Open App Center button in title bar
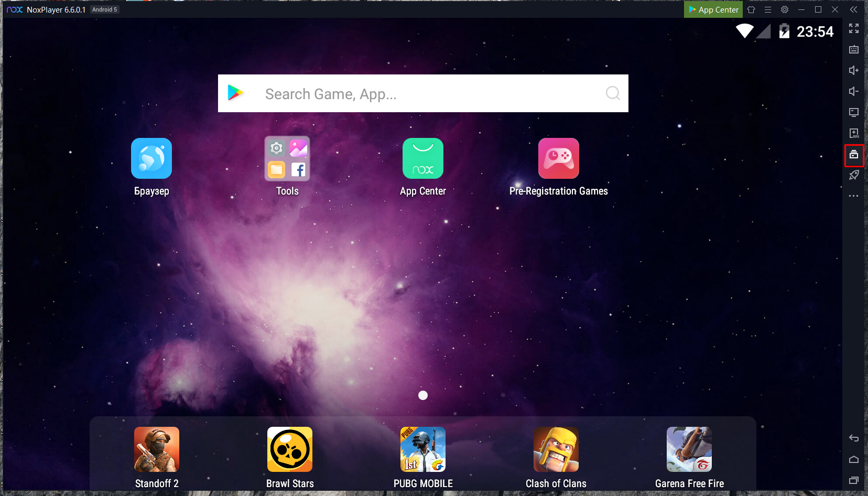The width and height of the screenshot is (868, 496). (x=713, y=9)
